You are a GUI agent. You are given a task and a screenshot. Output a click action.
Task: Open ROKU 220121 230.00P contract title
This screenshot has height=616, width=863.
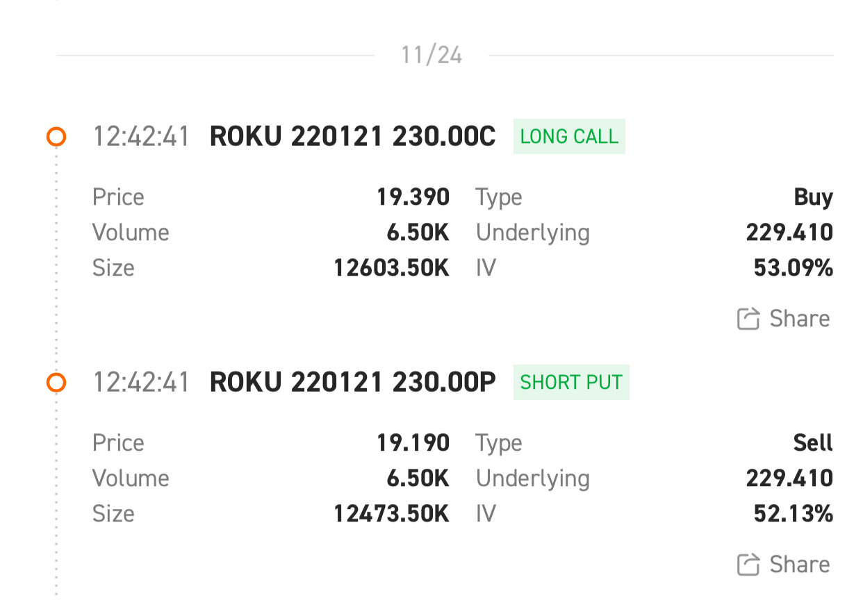coord(353,382)
